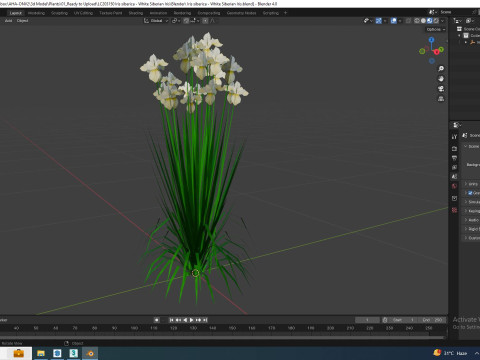Open object visibility and selectability dropdown
Image resolution: width=480 pixels, height=360 pixels.
tap(368, 21)
